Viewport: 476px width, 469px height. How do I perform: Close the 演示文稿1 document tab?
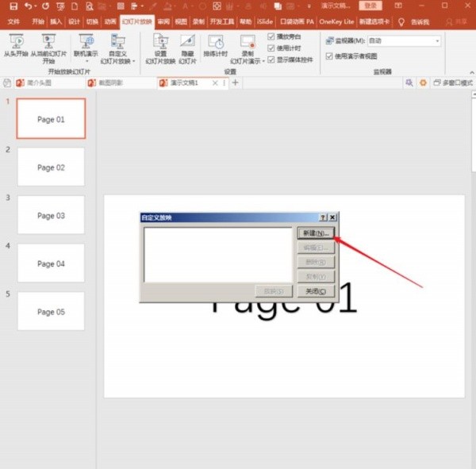pos(215,83)
